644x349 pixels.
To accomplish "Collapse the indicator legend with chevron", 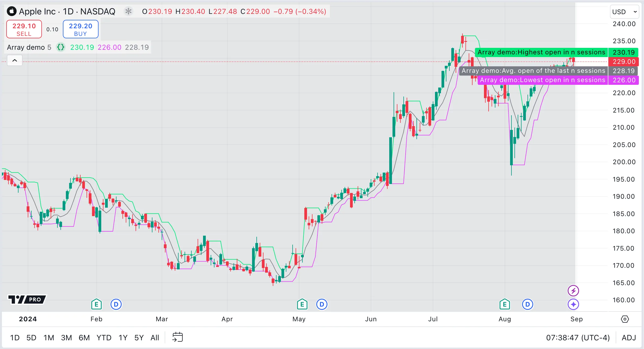I will [15, 60].
